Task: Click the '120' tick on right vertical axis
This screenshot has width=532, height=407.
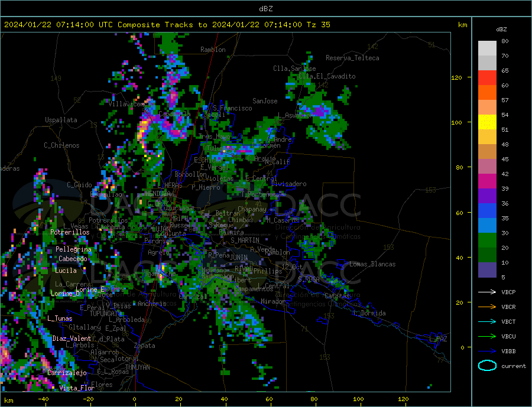Action: click(x=457, y=77)
